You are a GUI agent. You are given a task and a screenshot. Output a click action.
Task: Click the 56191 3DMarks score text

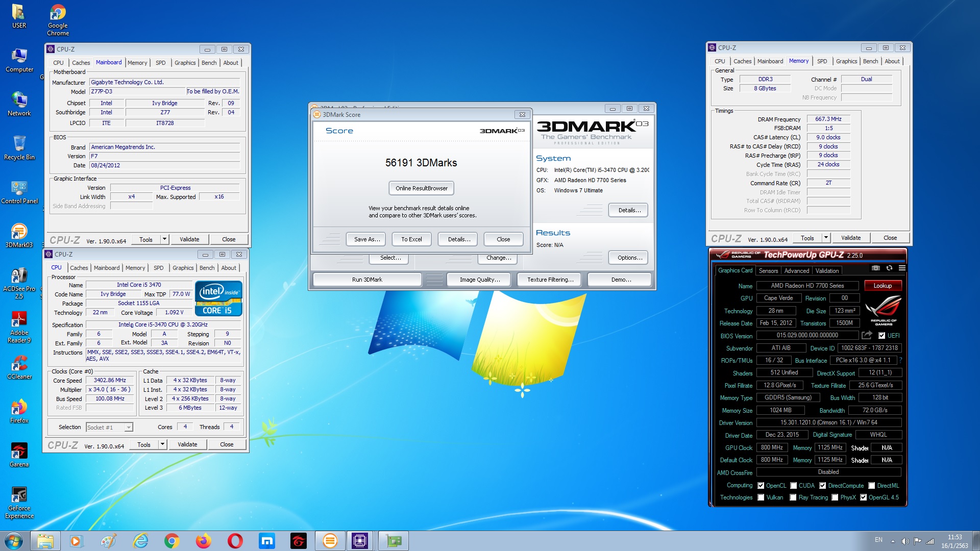[421, 163]
